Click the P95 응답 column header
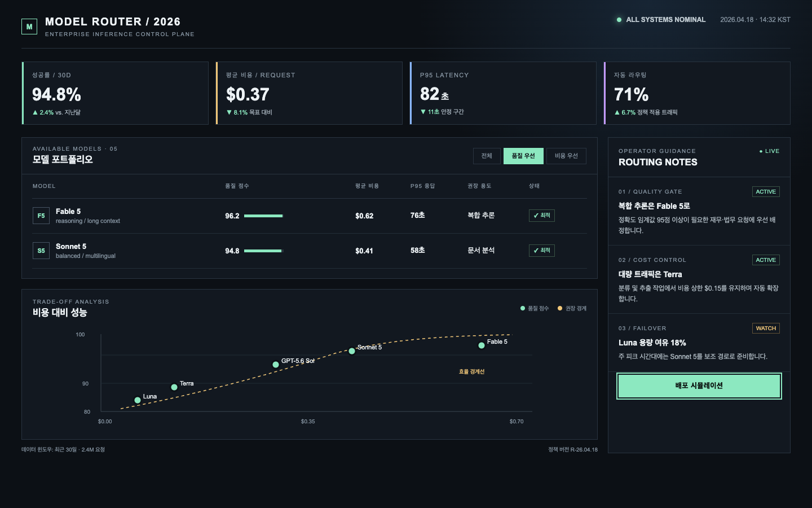 [423, 186]
